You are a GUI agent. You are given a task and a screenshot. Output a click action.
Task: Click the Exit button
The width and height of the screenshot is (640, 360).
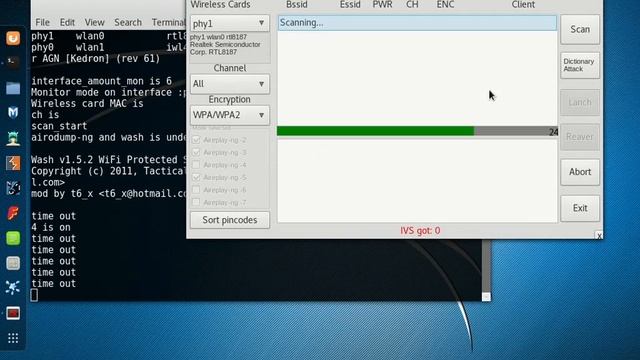pos(580,208)
